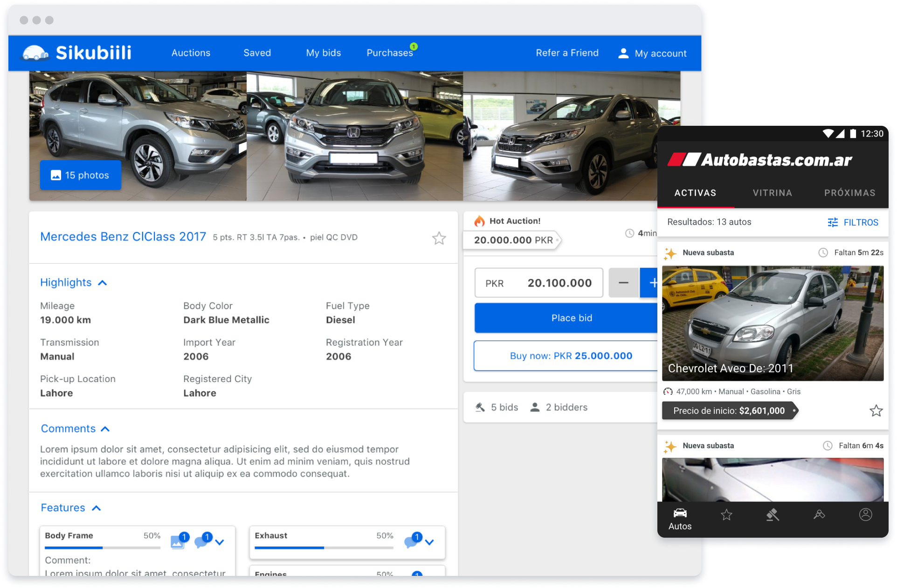Open favorites via the star icon in bottom bar
The image size is (897, 588).
click(x=726, y=515)
